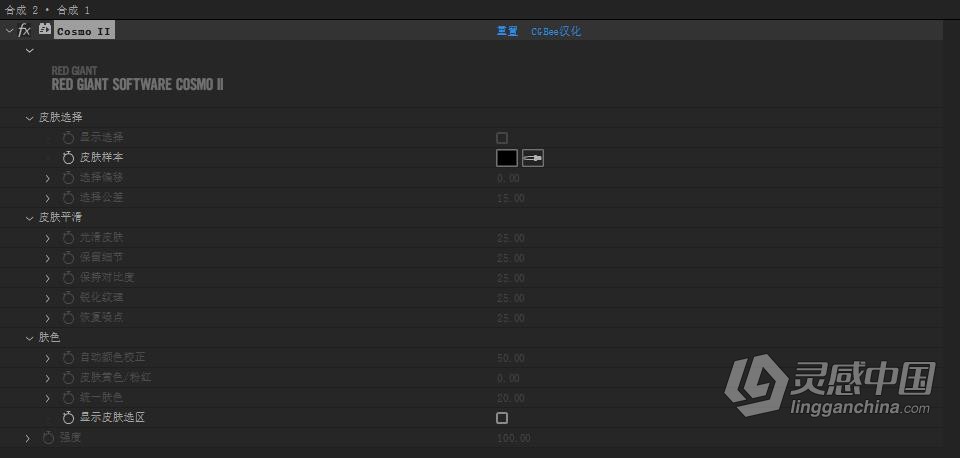Toggle the fx switch for Cosmo II
This screenshot has height=458, width=960.
point(24,30)
